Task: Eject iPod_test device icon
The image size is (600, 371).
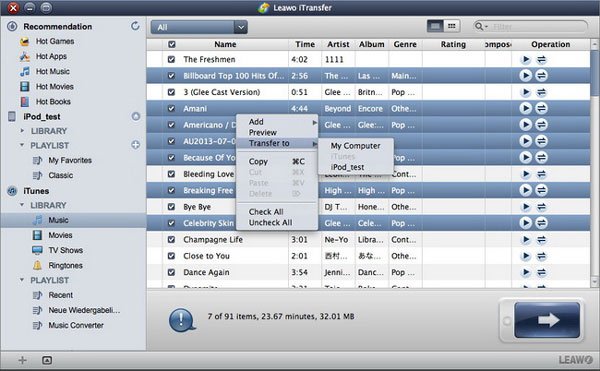Action: tap(136, 116)
